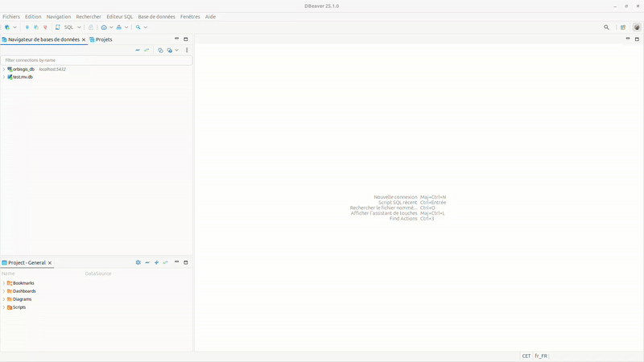Minimize the editor area panel
The image size is (644, 362).
coord(628,39)
